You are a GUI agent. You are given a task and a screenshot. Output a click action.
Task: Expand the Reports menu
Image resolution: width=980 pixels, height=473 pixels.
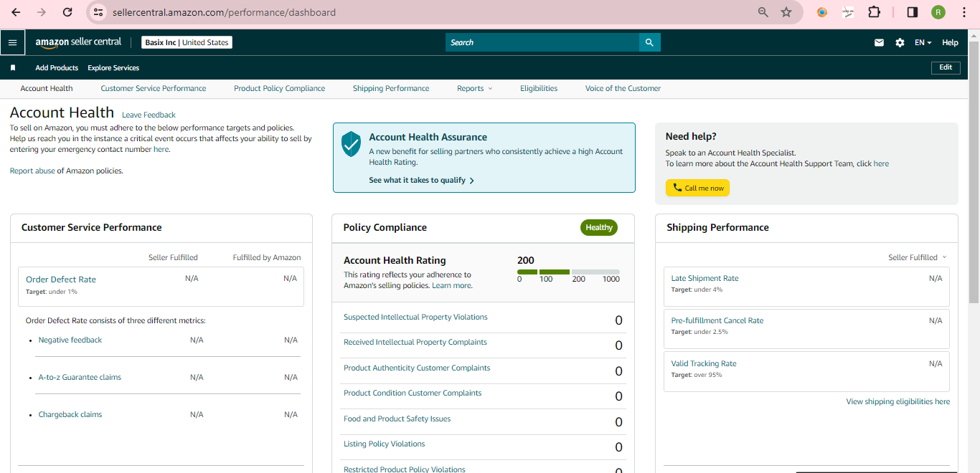click(x=475, y=88)
